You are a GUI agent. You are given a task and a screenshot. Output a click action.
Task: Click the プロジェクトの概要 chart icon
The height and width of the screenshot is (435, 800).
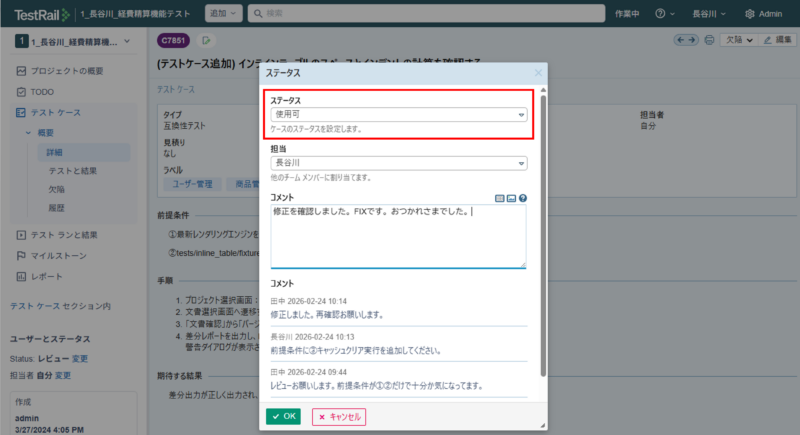tap(21, 71)
